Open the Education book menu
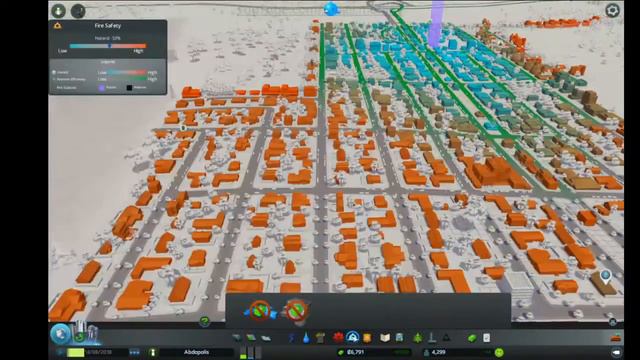Image resolution: width=640 pixels, height=360 pixels. click(385, 338)
